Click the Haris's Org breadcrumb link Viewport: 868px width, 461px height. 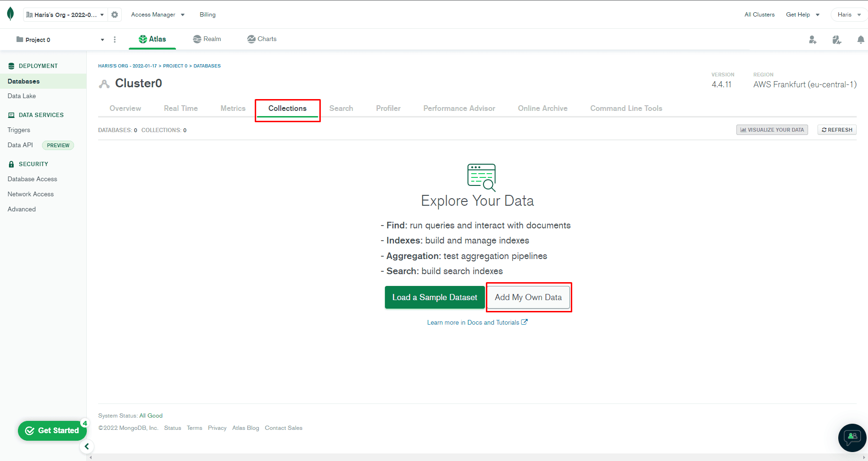[127, 66]
